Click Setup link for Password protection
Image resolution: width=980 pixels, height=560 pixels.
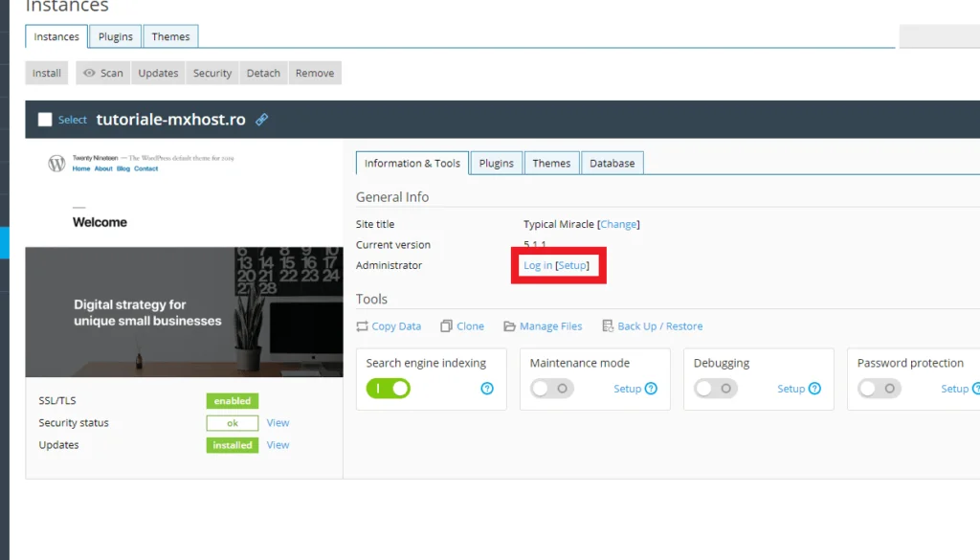[x=954, y=389]
